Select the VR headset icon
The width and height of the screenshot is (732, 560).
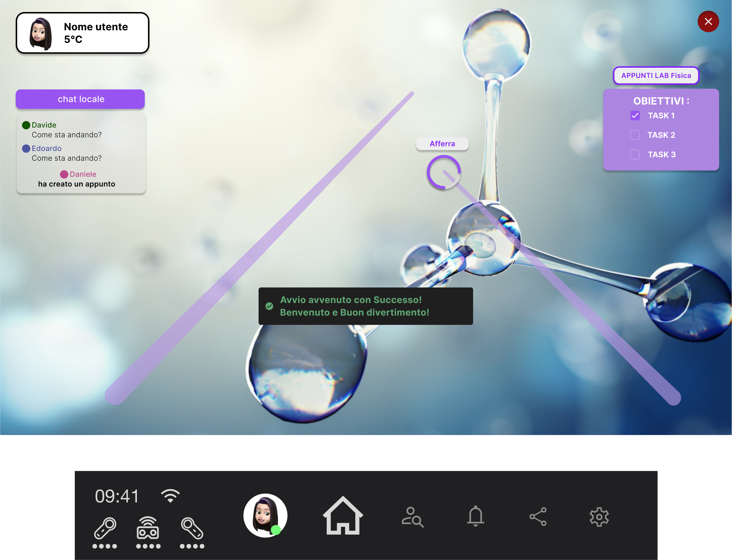(x=148, y=528)
